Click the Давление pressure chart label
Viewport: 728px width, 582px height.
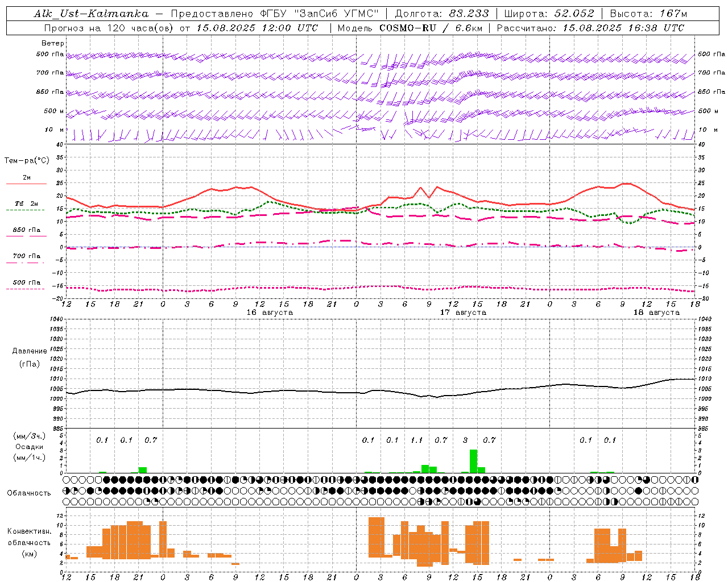(x=30, y=351)
